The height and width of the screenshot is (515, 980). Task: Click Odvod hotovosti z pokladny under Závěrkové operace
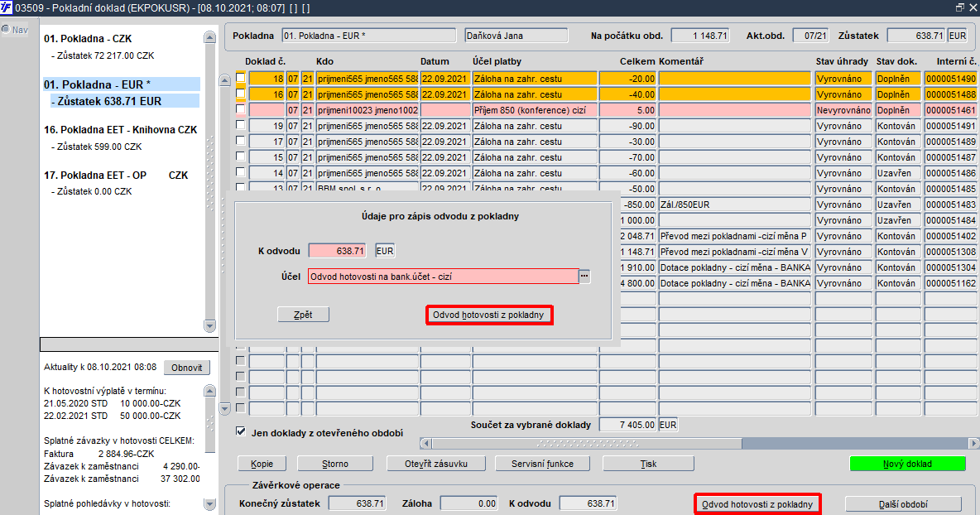[x=757, y=503]
